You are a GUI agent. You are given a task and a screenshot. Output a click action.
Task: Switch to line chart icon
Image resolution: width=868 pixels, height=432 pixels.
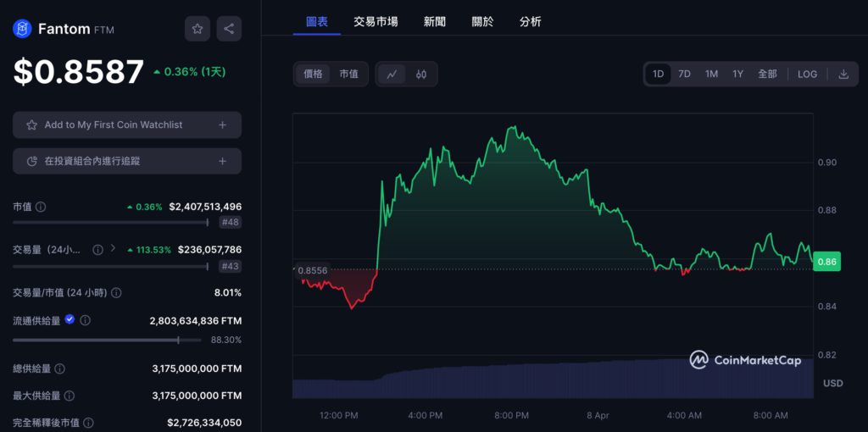(x=392, y=75)
